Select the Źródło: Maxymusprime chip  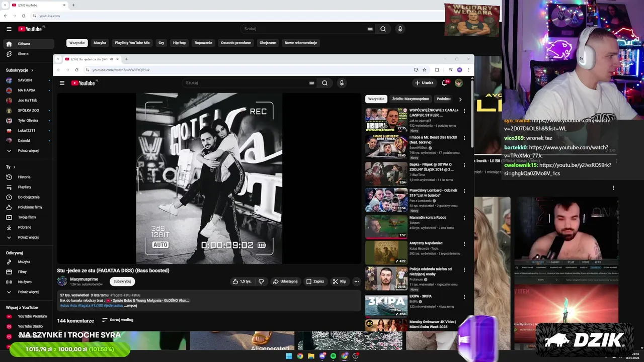(x=411, y=99)
